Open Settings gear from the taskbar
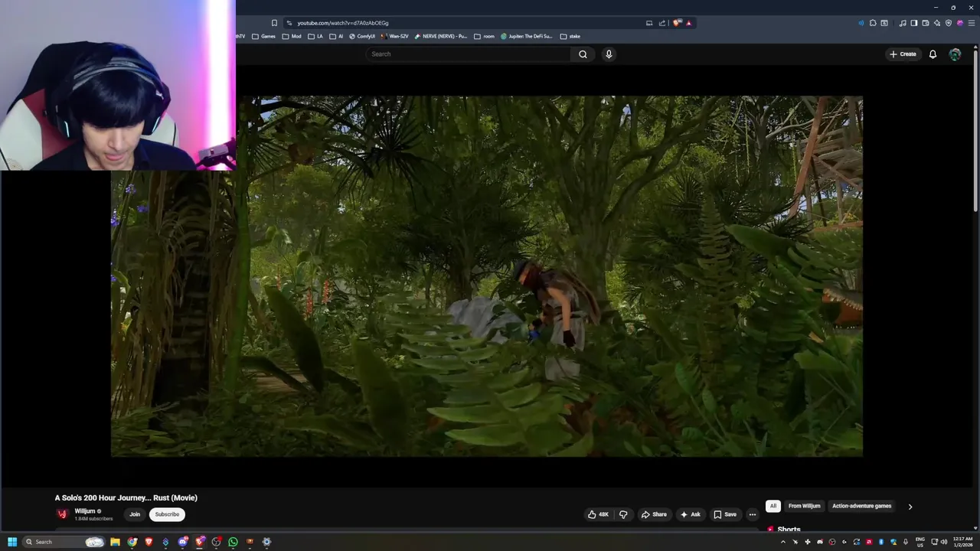Viewport: 980px width, 551px height. click(266, 542)
